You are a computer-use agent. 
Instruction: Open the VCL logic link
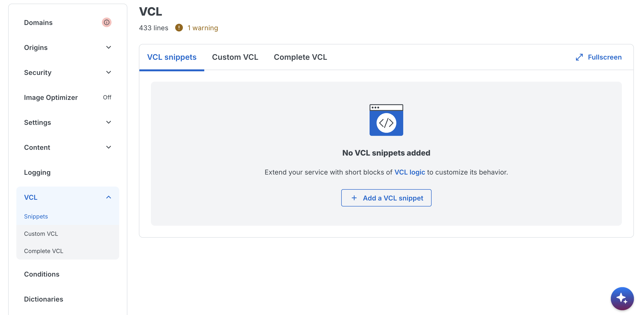409,172
